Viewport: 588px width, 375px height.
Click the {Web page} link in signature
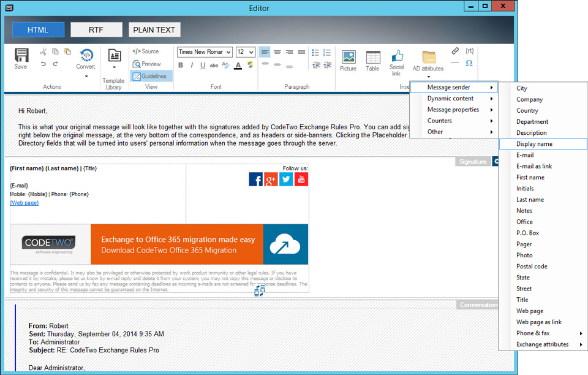[x=24, y=203]
